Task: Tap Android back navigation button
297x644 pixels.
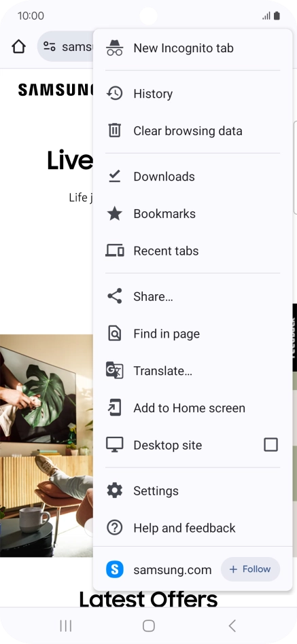Action: pos(232,626)
